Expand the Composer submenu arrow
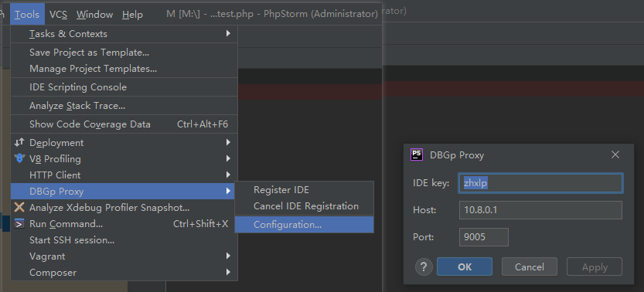The height and width of the screenshot is (292, 644). tap(228, 272)
